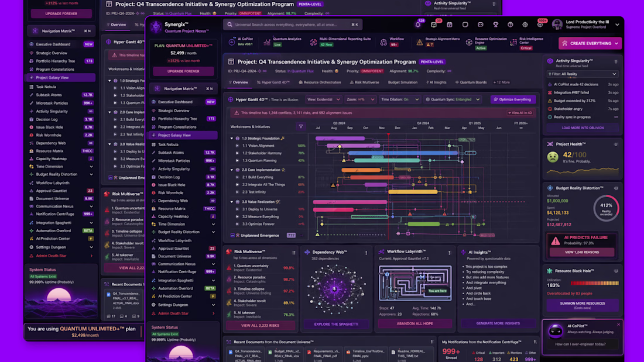Click Upgrade Forever in background window

coord(61,13)
